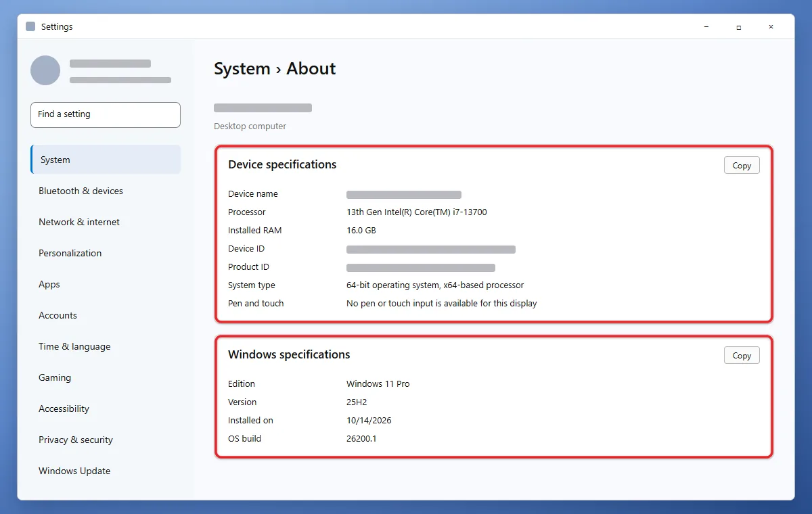
Task: Click the processor value i7-13700
Action: click(417, 212)
